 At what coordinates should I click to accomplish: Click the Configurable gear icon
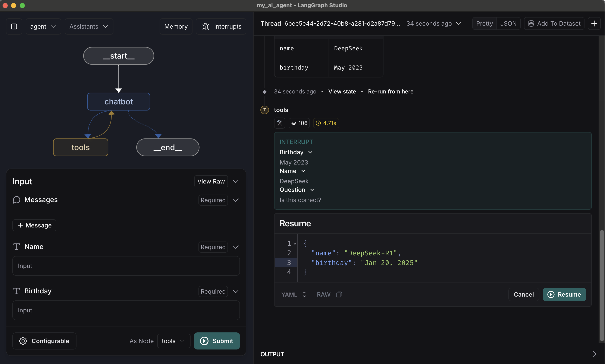click(23, 341)
